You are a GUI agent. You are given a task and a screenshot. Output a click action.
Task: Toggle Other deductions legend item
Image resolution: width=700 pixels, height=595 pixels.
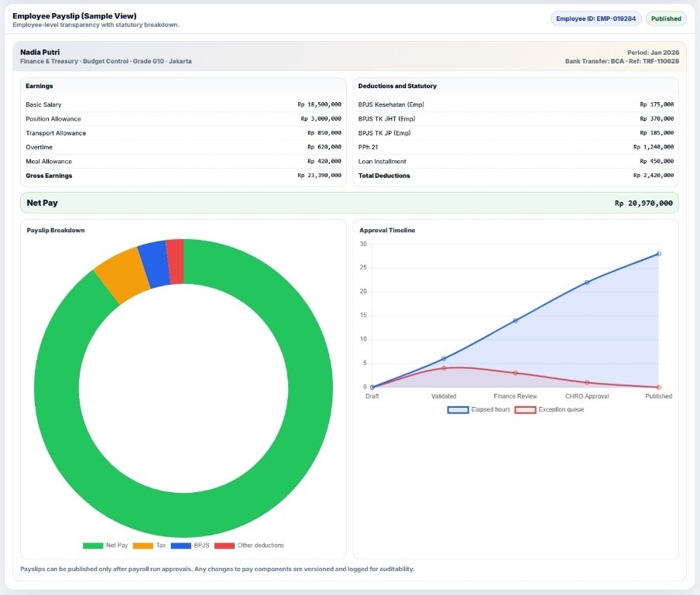point(249,545)
